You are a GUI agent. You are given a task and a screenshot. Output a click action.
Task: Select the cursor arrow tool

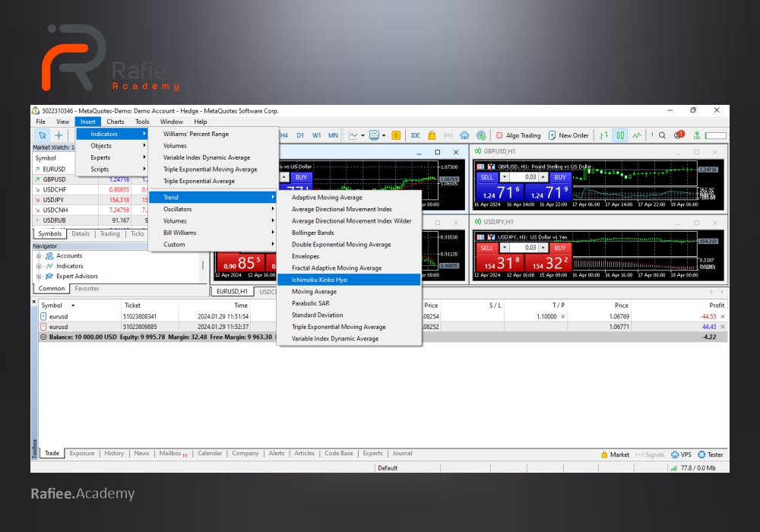[x=43, y=135]
